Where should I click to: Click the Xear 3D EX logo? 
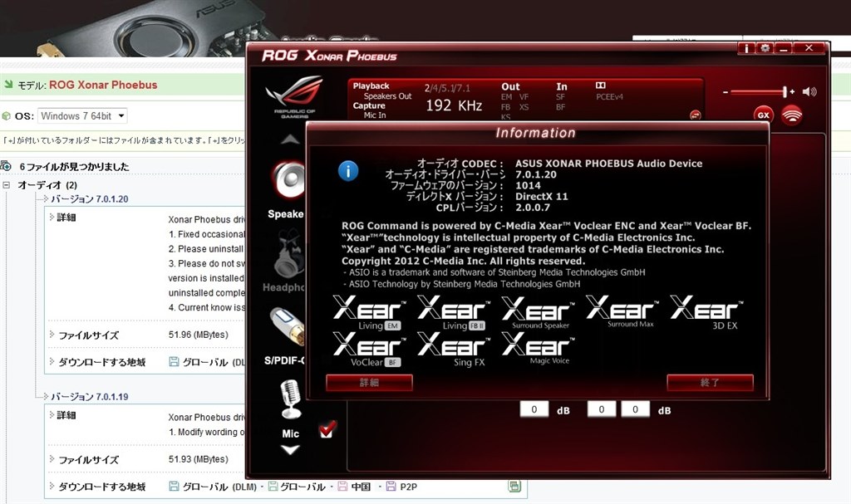click(706, 313)
